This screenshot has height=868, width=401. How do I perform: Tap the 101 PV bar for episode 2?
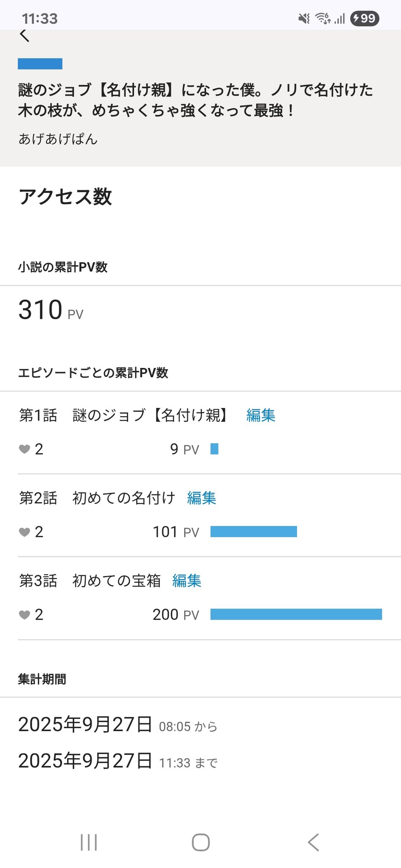tap(254, 531)
